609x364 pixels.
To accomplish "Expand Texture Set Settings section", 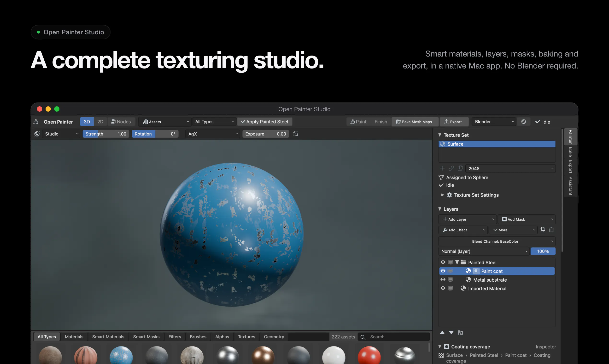I will [x=442, y=195].
